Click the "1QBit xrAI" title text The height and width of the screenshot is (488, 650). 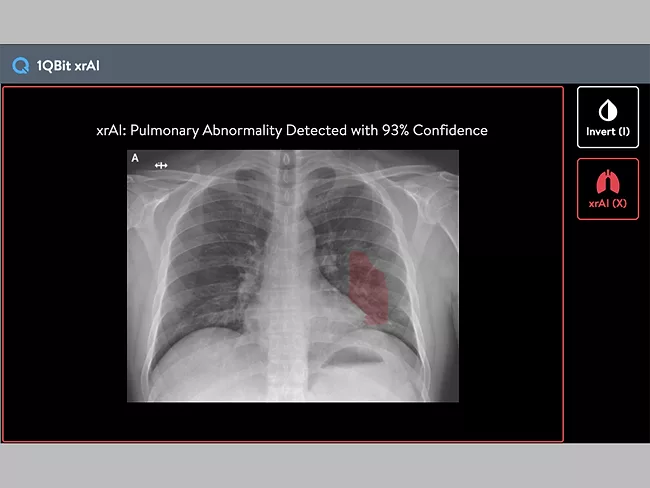click(70, 66)
